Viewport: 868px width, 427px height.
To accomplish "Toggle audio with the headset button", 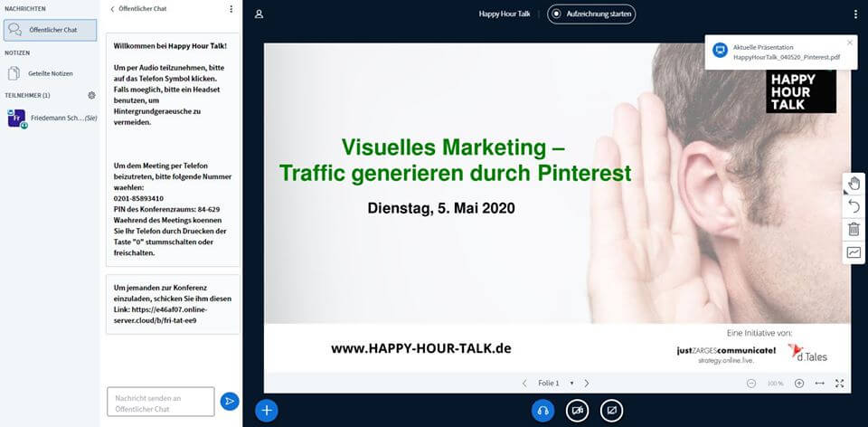I will [543, 411].
